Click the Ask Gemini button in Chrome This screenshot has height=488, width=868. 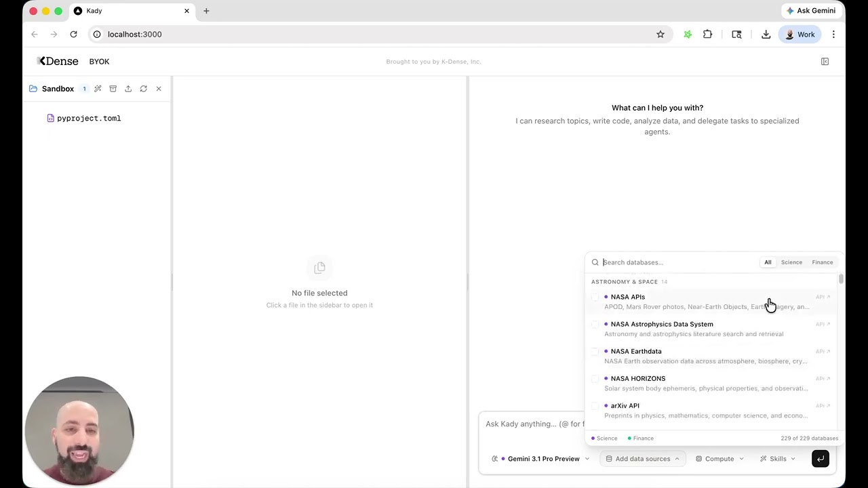point(811,11)
